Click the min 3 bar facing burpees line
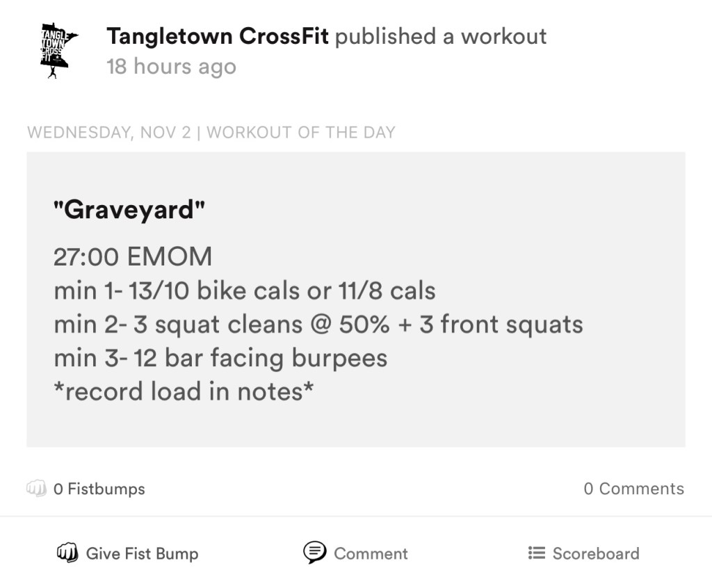Screen dimensions: 712x588 tap(220, 358)
